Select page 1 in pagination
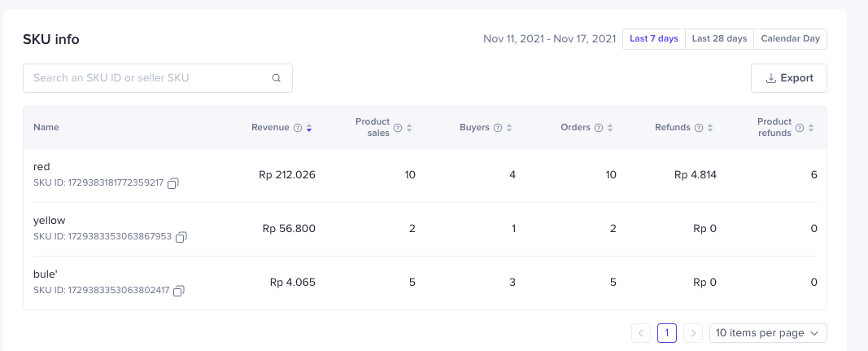The height and width of the screenshot is (351, 868). coord(666,333)
